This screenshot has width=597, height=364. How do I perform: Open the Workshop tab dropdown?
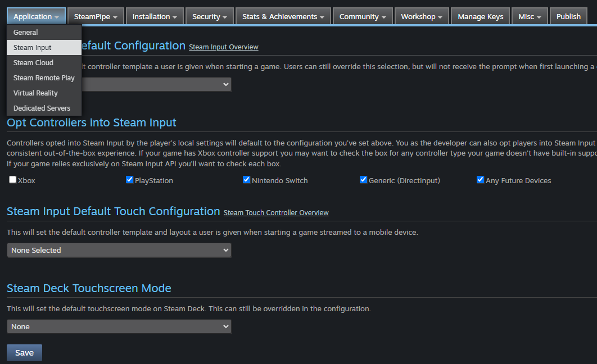(x=422, y=16)
